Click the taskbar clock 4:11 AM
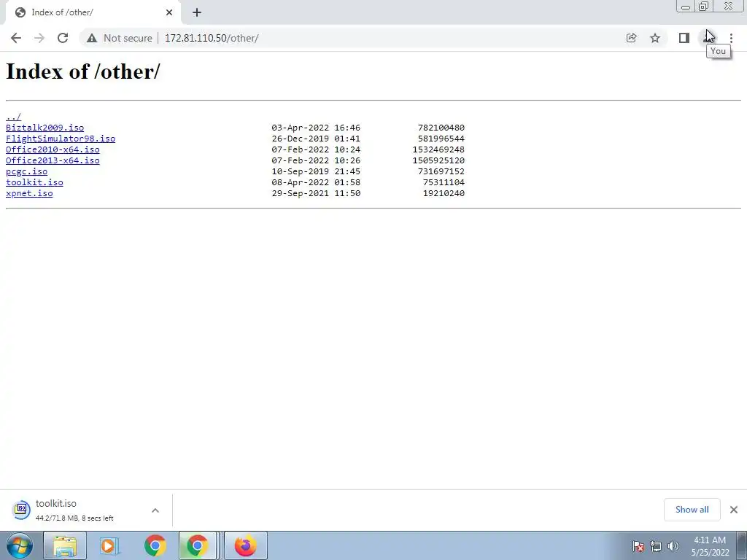 [710, 546]
